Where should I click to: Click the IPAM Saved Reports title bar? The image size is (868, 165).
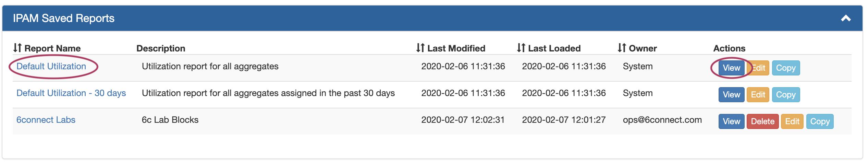click(411, 18)
